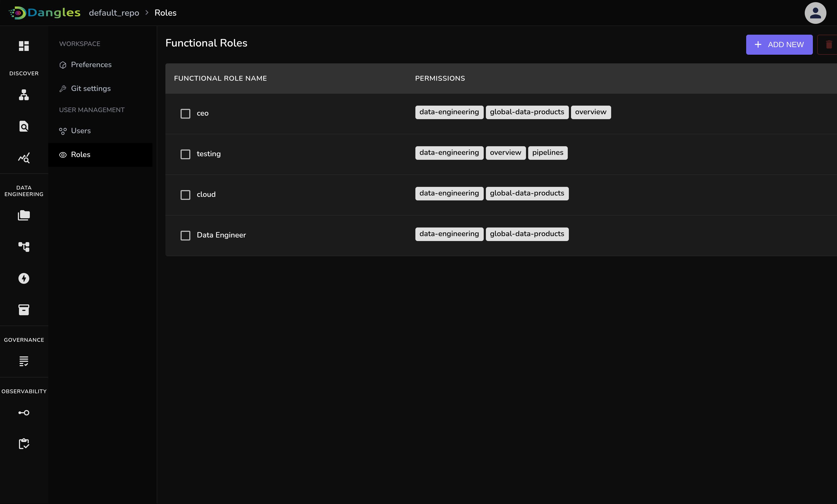Open the pipeline tree icon in sidebar
Viewport: 837px width, 504px height.
(x=24, y=247)
